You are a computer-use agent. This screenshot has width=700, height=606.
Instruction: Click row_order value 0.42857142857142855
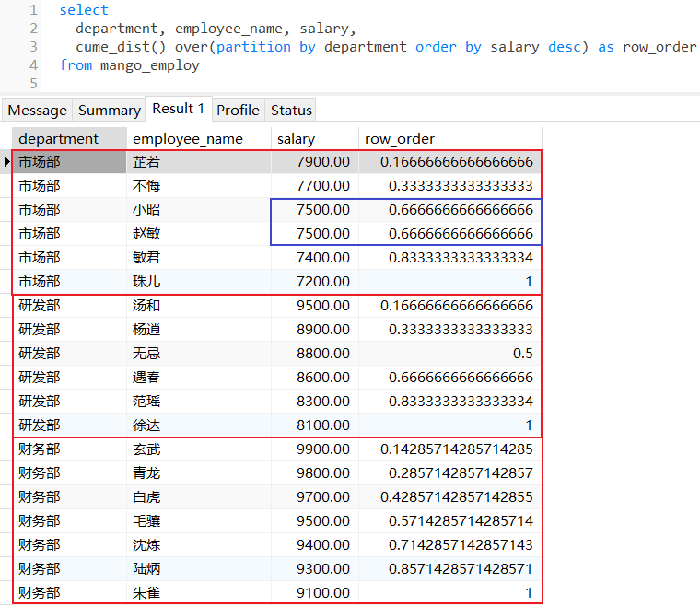point(450,497)
